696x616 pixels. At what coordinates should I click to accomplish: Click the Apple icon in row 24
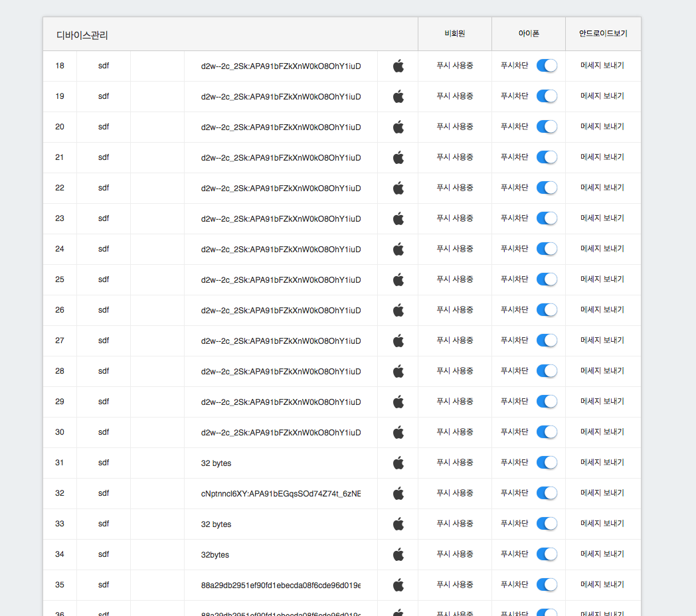click(398, 249)
